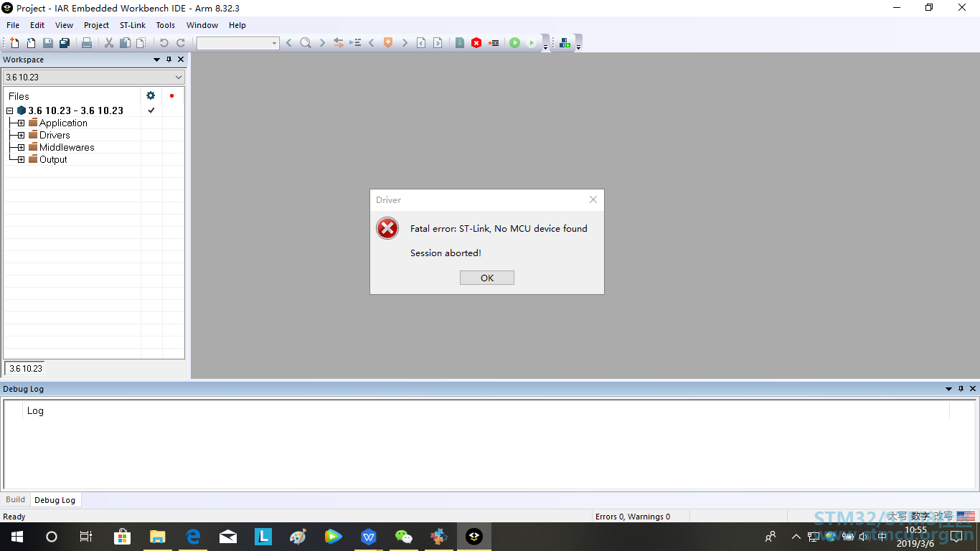Click the ST-Link toolbar icon
980x551 pixels.
[x=565, y=43]
